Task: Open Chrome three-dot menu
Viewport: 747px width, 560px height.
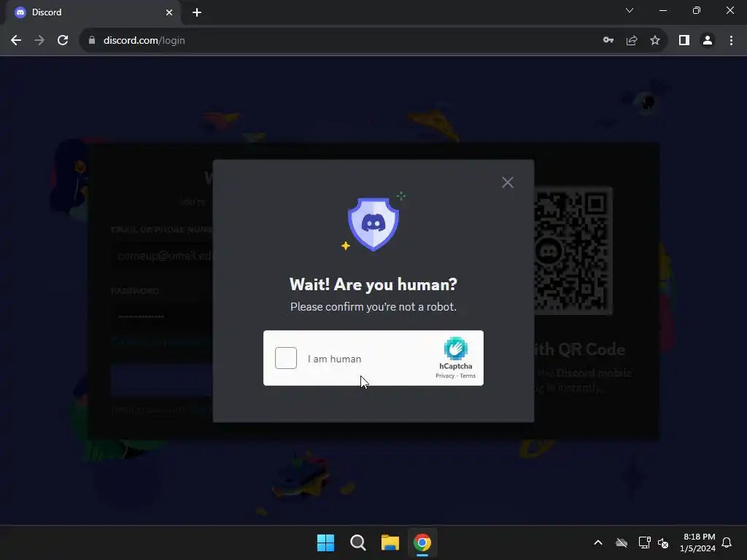Action: (x=731, y=41)
